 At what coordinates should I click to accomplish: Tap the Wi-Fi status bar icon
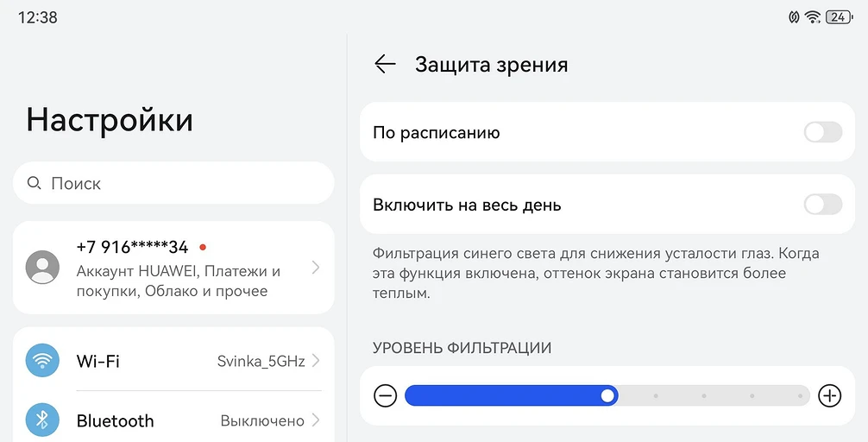(x=812, y=17)
